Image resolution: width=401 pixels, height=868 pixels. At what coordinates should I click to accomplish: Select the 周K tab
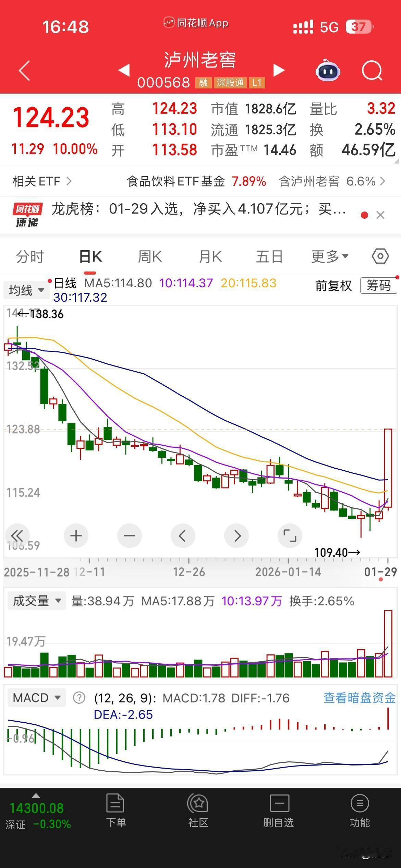[x=150, y=256]
